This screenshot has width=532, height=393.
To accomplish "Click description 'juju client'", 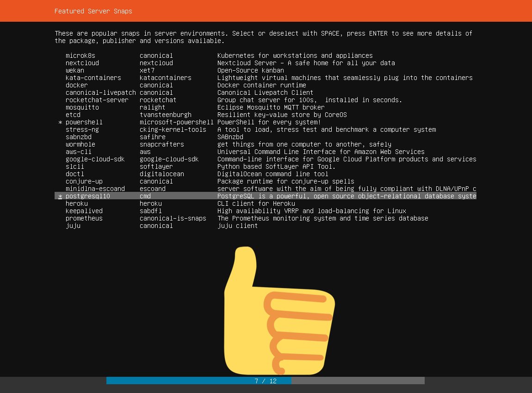I will pyautogui.click(x=237, y=226).
